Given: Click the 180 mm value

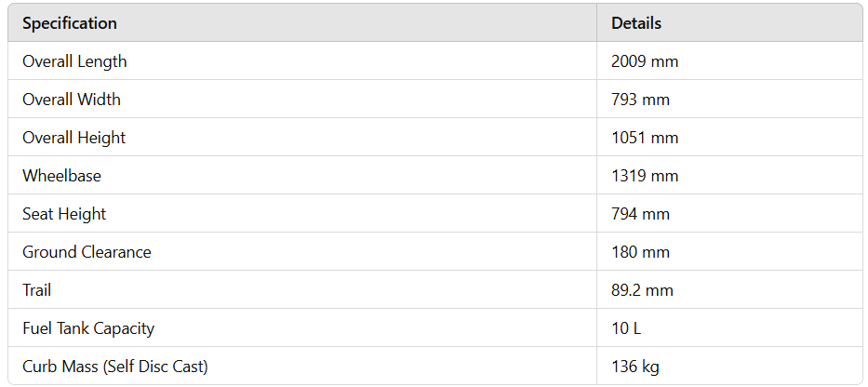Looking at the screenshot, I should (640, 252).
